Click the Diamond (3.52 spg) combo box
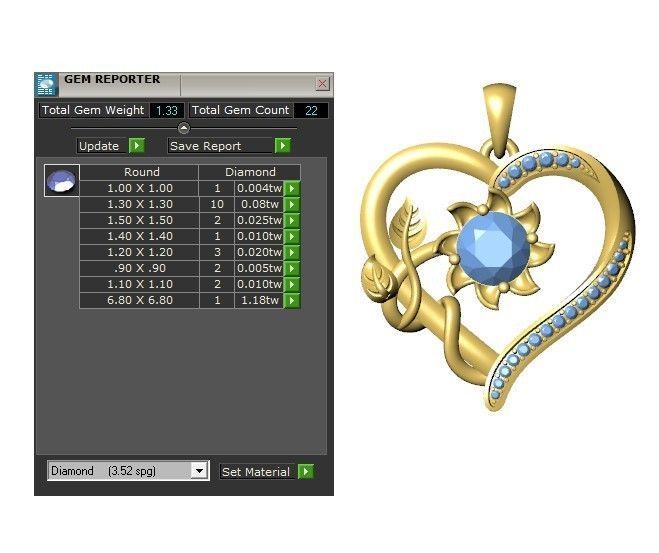 point(128,471)
